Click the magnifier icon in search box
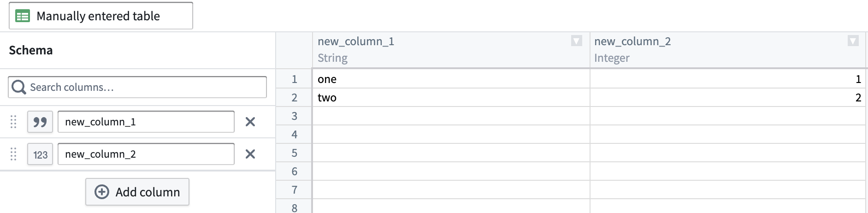The image size is (868, 213). coord(19,87)
